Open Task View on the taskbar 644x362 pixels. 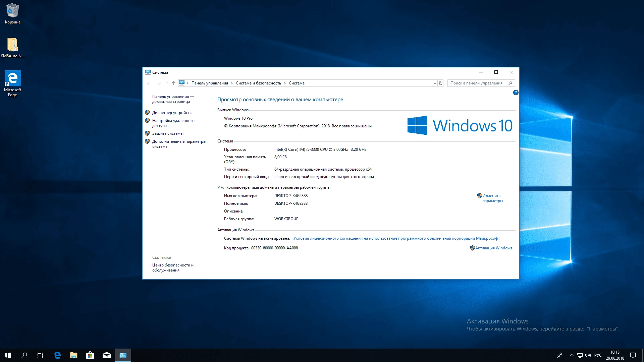pos(40,355)
